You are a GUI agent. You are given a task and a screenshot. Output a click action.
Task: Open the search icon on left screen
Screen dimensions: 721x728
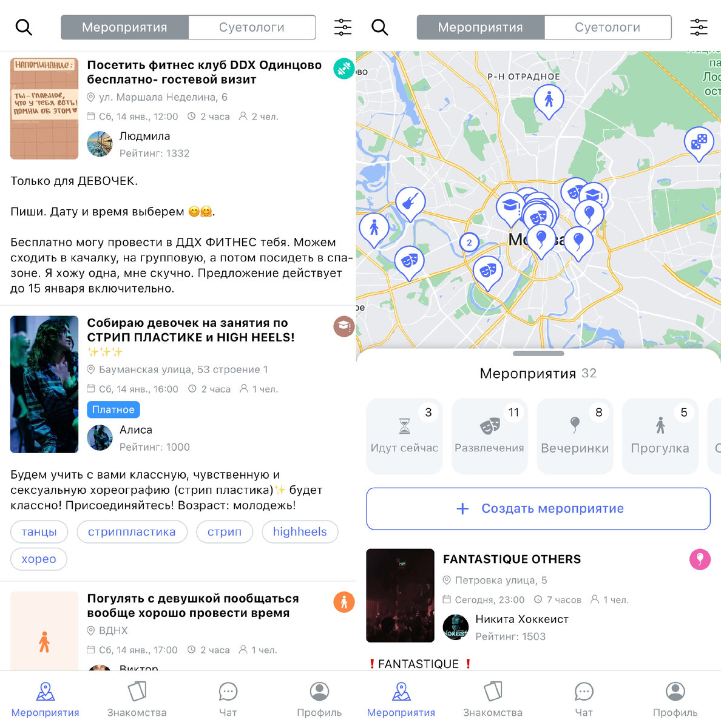[24, 27]
